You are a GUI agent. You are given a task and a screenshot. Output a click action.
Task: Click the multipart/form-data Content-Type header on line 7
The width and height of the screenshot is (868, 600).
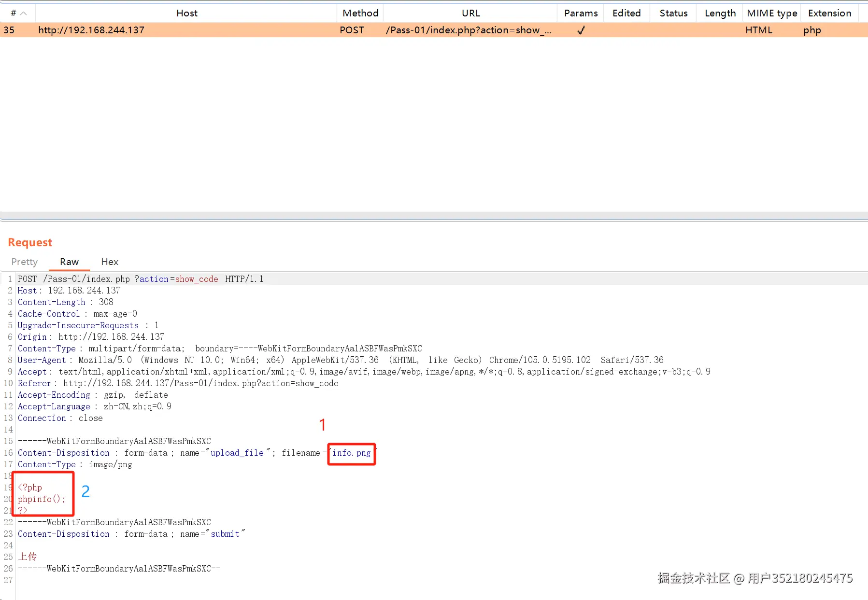[220, 349]
